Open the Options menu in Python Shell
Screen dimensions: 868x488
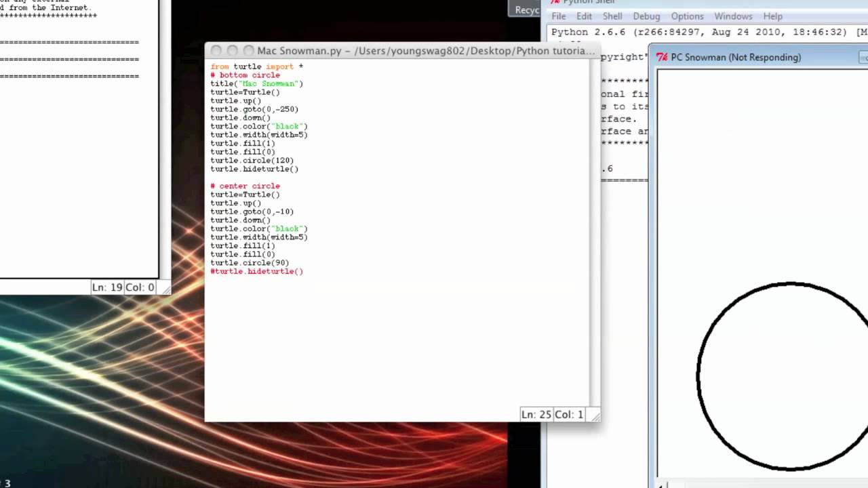coord(687,16)
